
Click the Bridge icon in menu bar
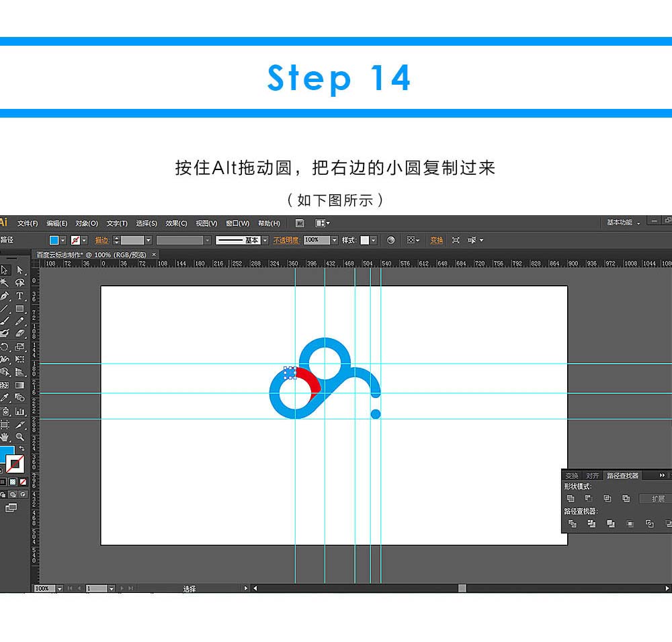[x=300, y=223]
